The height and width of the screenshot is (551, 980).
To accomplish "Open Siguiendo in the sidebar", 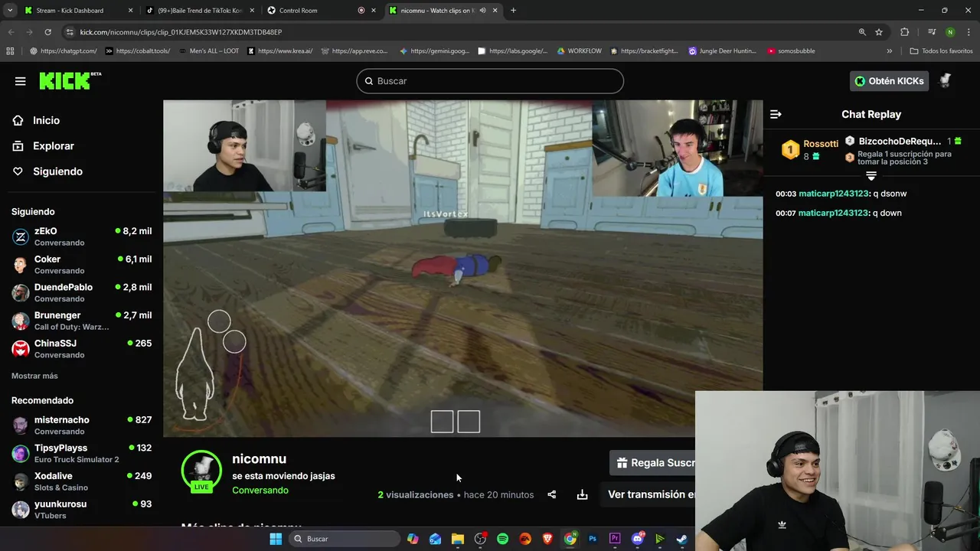I will tap(57, 171).
